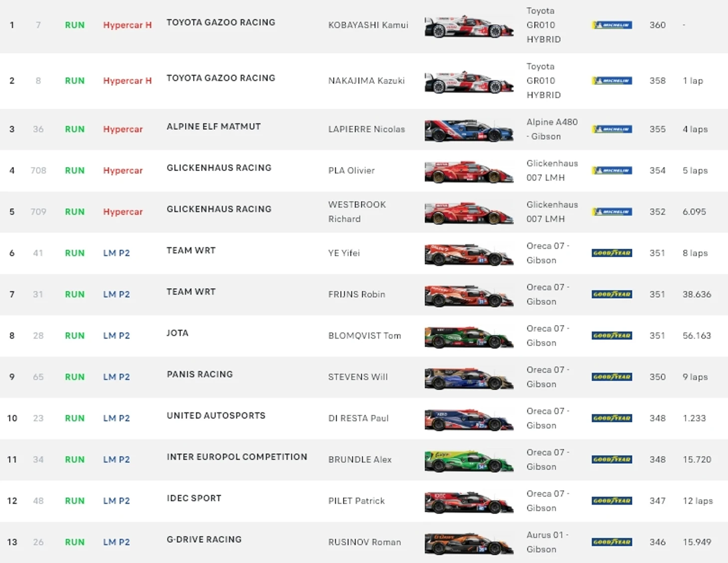This screenshot has height=563, width=728.
Task: Click Goodyear logo in United Autosports row
Action: pyautogui.click(x=612, y=418)
